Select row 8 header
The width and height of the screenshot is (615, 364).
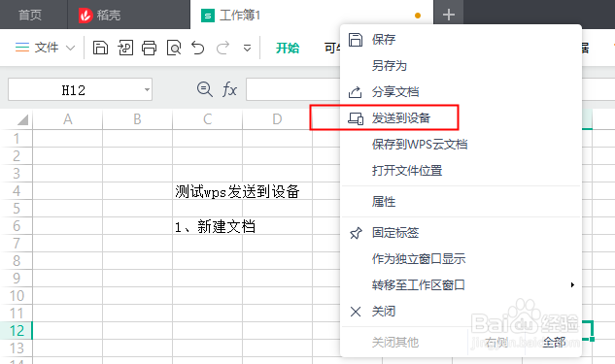17,260
